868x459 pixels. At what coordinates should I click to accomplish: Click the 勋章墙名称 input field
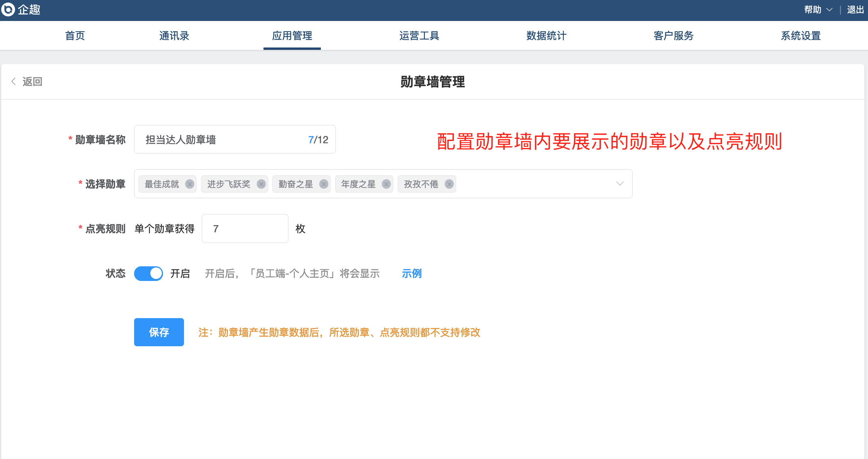pos(222,139)
